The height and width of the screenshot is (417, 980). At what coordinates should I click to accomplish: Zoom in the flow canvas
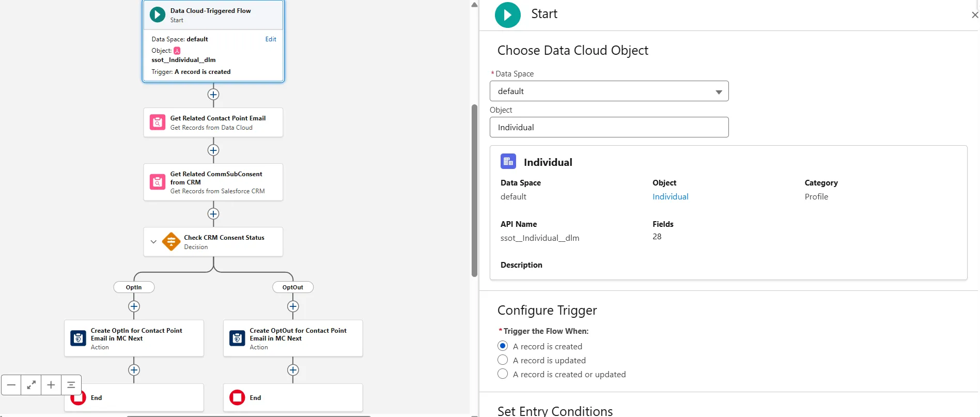(x=51, y=385)
